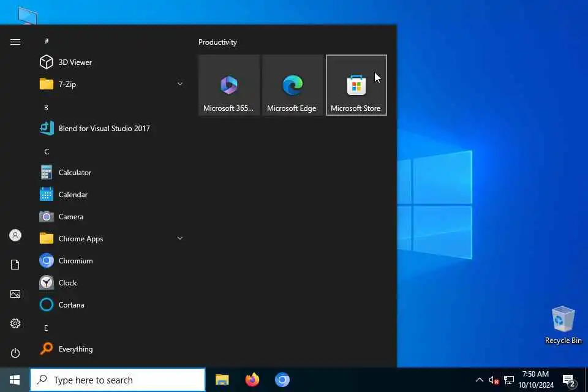Image resolution: width=588 pixels, height=392 pixels.
Task: Open the 7-Zip folder entry
Action: point(111,85)
